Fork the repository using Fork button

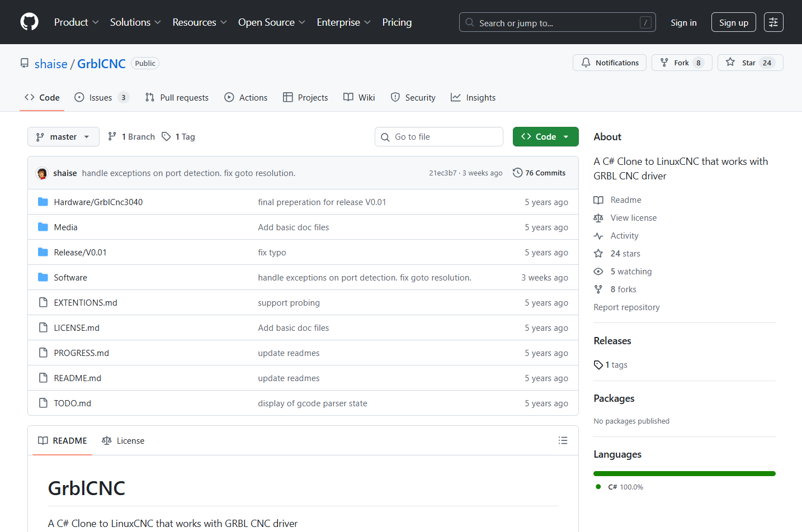point(682,63)
